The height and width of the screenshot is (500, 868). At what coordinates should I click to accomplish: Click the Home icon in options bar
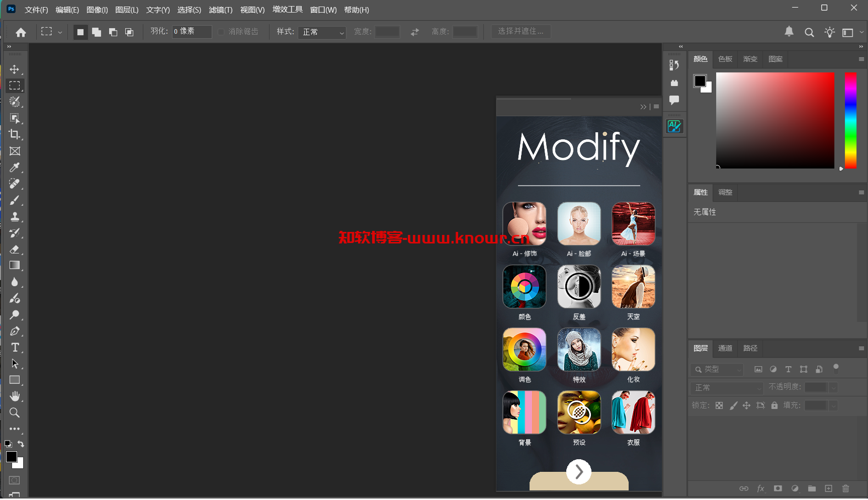pyautogui.click(x=21, y=32)
